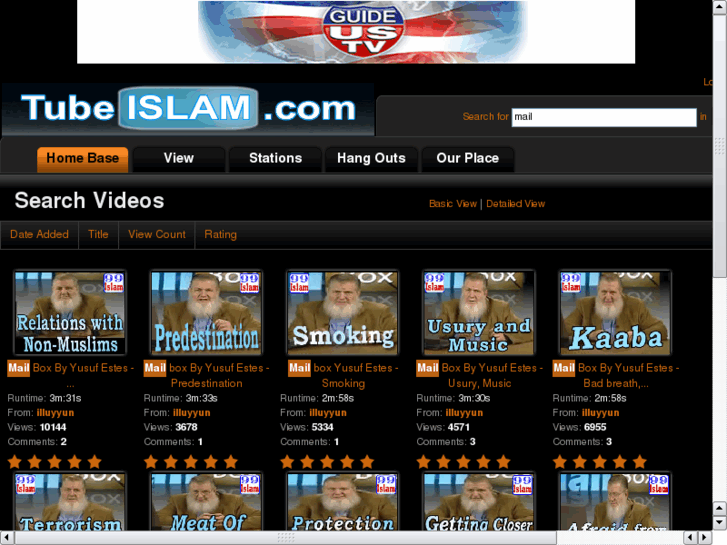Open the Smoking video thumbnail

pyautogui.click(x=343, y=313)
